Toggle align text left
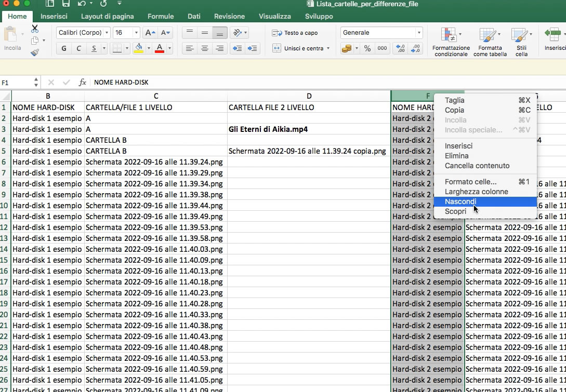Image resolution: width=566 pixels, height=392 pixels. pyautogui.click(x=190, y=48)
